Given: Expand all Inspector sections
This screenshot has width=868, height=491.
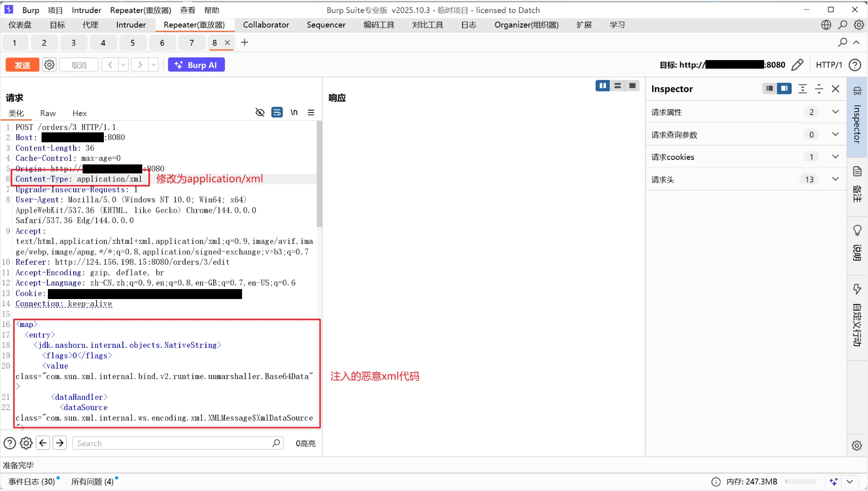Looking at the screenshot, I should (x=803, y=89).
